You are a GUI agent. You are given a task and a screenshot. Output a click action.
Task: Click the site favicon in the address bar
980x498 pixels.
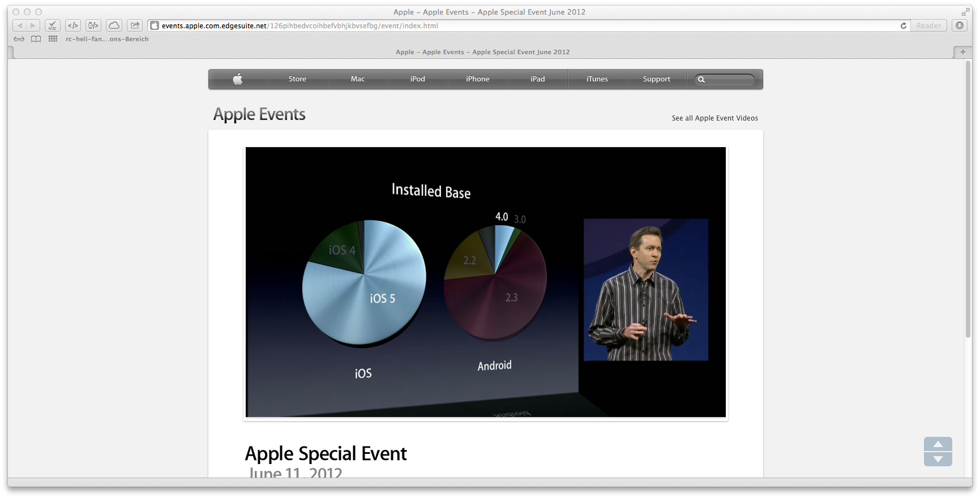point(155,25)
